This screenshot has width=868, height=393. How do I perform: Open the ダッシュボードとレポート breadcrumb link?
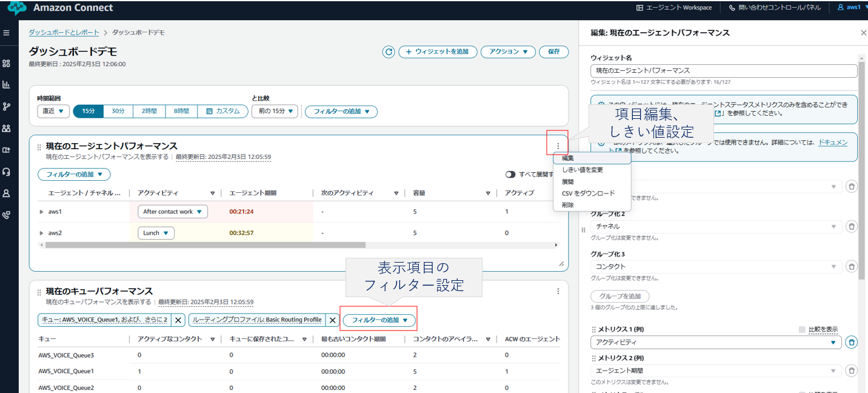click(x=64, y=32)
